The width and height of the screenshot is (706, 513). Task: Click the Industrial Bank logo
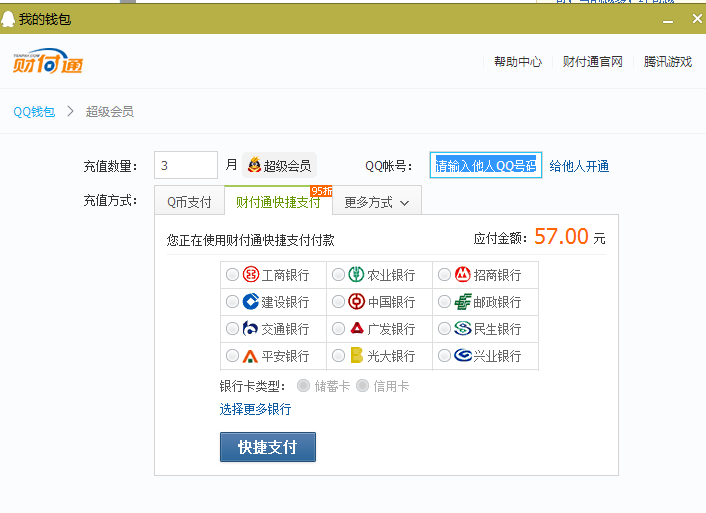click(462, 355)
